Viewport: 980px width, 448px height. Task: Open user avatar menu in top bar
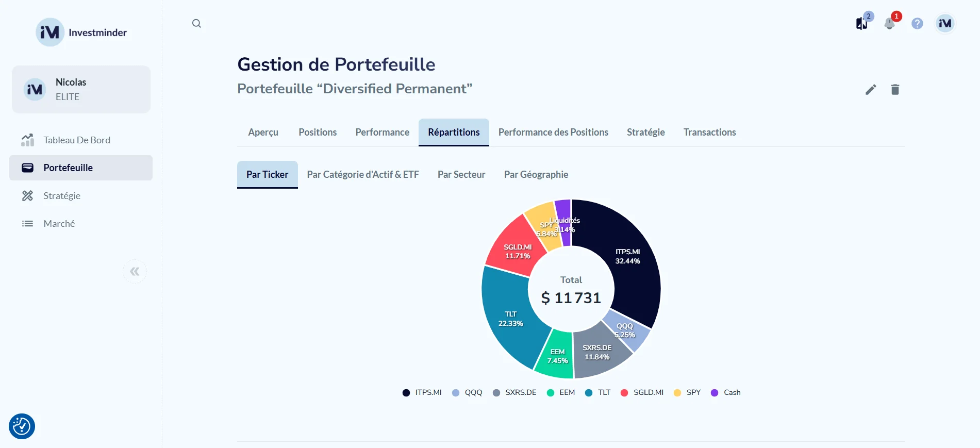tap(945, 23)
